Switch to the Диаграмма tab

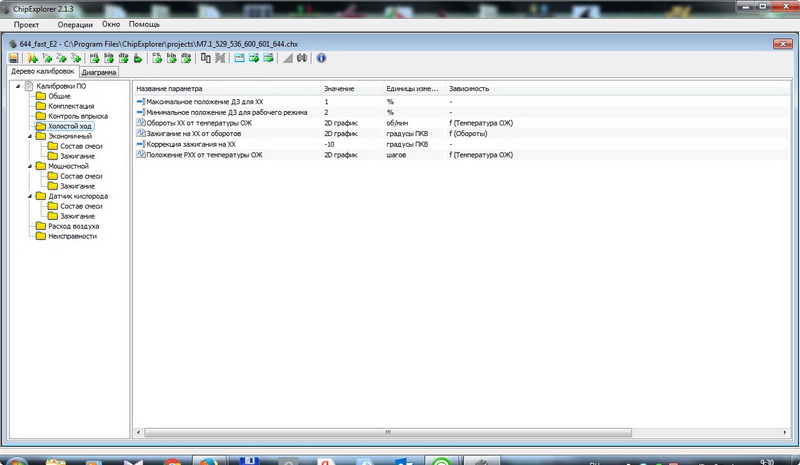(x=99, y=73)
